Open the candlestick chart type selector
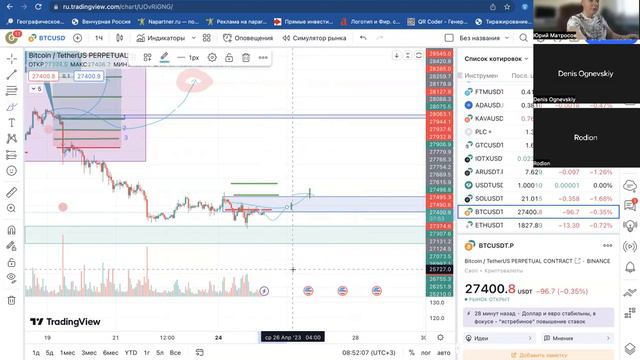The height and width of the screenshot is (360, 640). 120,38
